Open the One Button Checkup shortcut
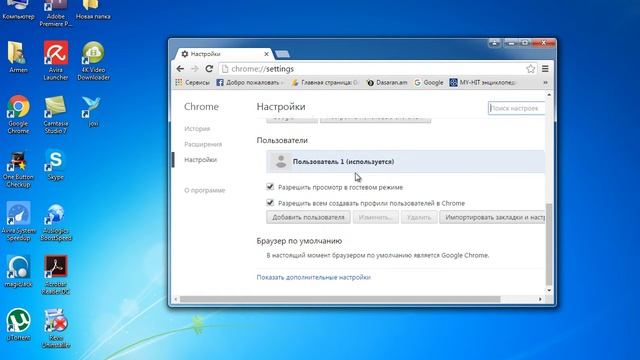Screen dimensions: 640x360 click(18, 169)
